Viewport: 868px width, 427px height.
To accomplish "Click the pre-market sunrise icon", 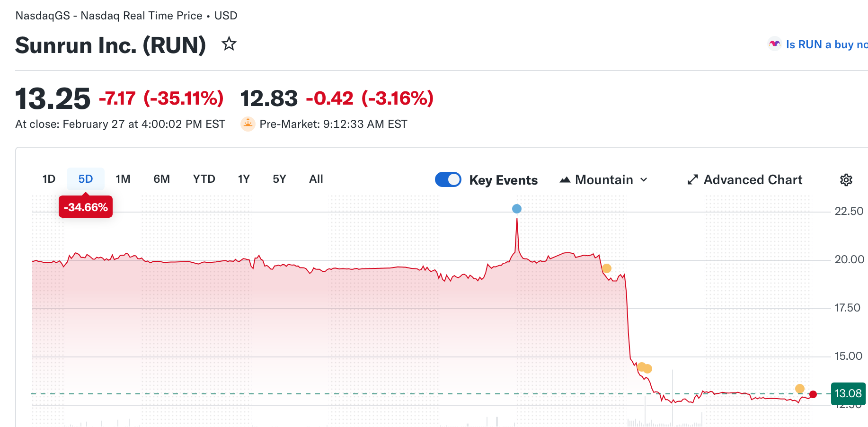I will point(248,124).
